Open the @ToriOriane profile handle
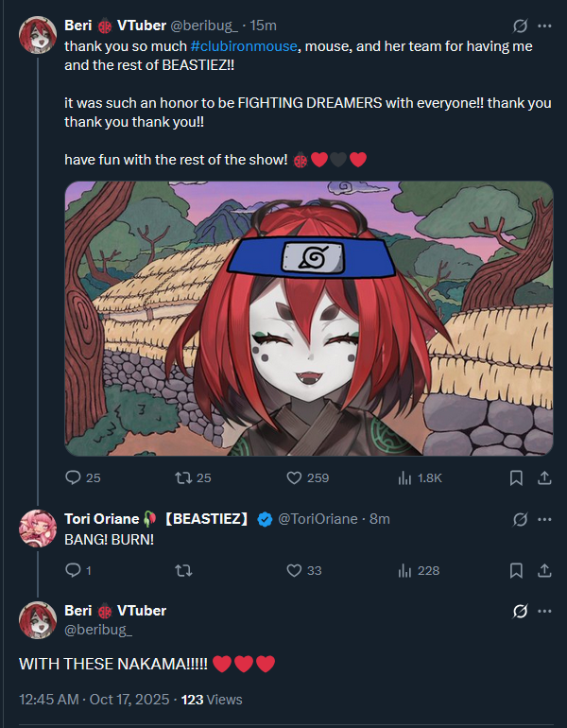This screenshot has height=728, width=567. pos(318,519)
